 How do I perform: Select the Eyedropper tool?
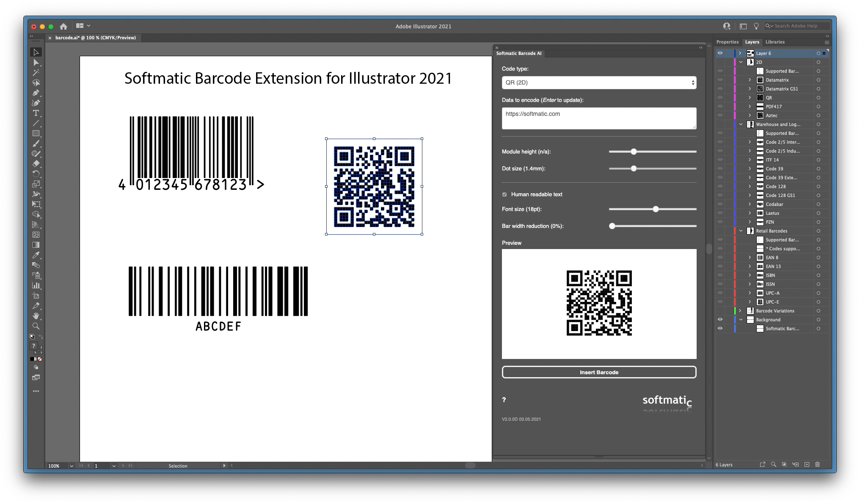(36, 255)
